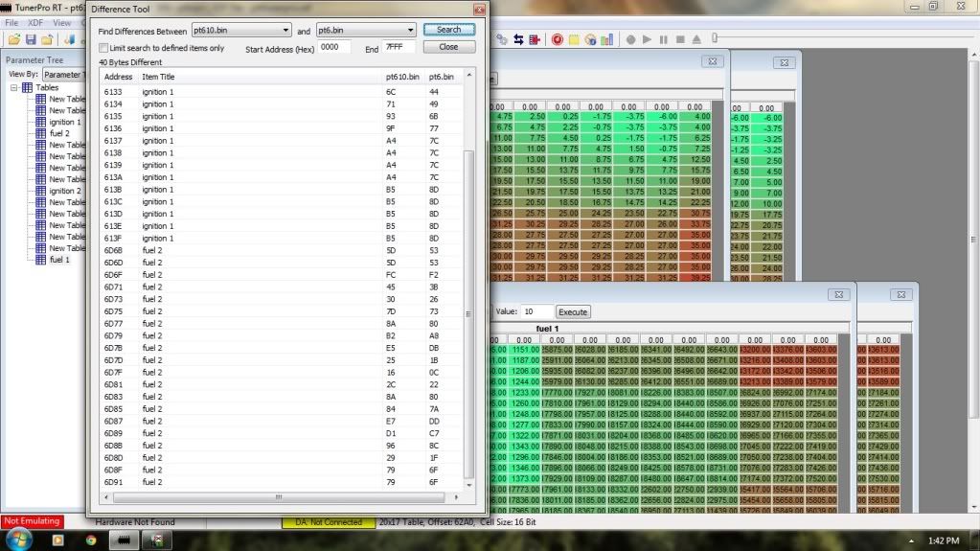Viewport: 980px width, 551px height.
Task: Click the red circular icon in the toolbar
Action: tap(557, 39)
